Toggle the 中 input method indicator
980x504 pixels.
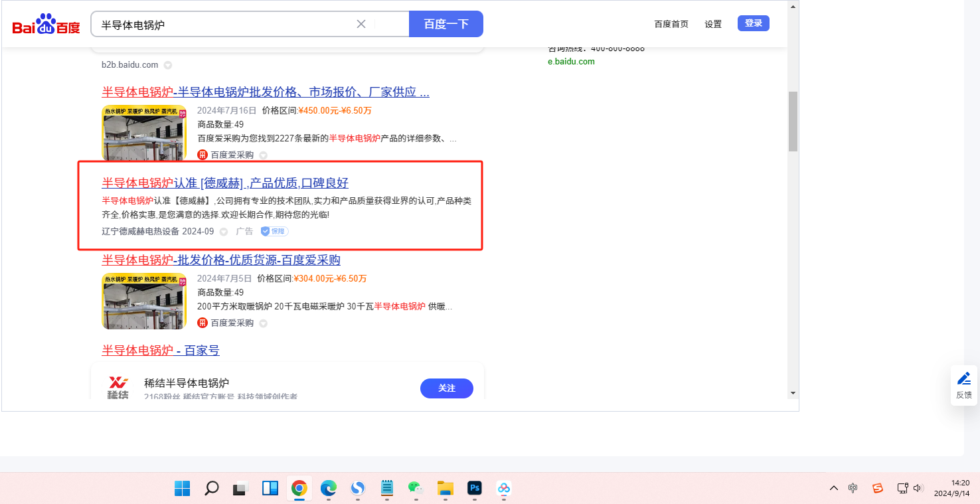(x=853, y=488)
